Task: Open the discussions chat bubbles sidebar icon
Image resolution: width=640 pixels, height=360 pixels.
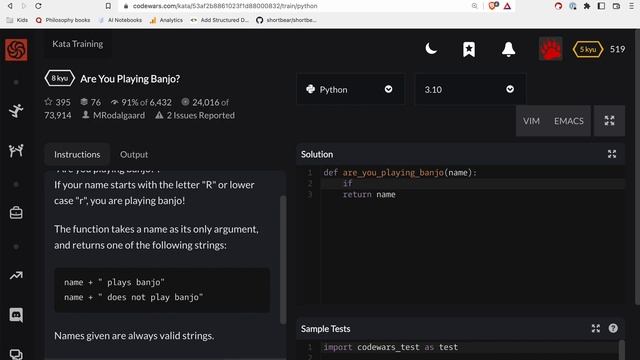Action: click(x=16, y=354)
